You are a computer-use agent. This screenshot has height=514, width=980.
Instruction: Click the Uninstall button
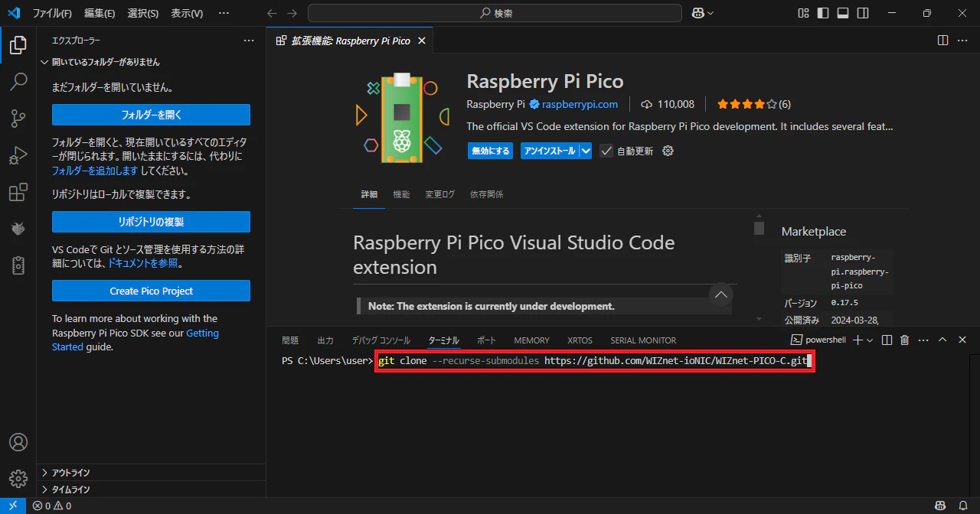click(550, 151)
